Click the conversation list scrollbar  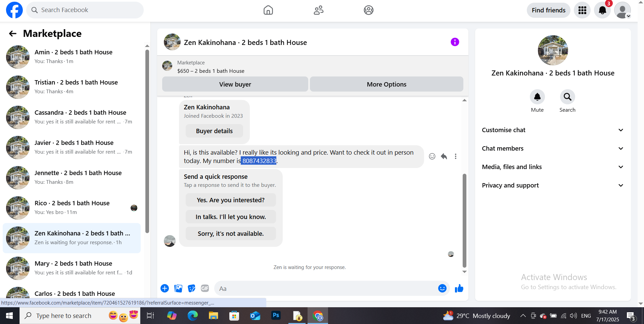point(147,141)
